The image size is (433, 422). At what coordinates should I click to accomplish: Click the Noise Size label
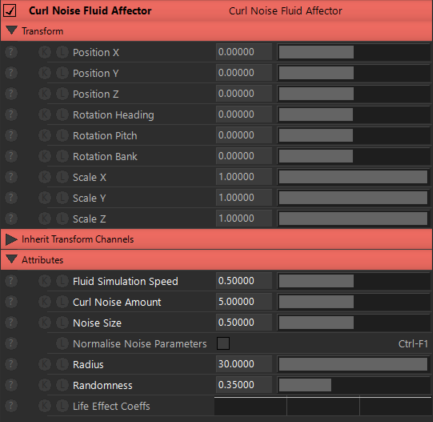[97, 323]
